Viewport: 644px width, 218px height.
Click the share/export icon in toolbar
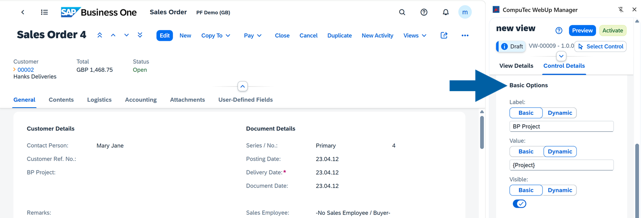[x=444, y=35]
